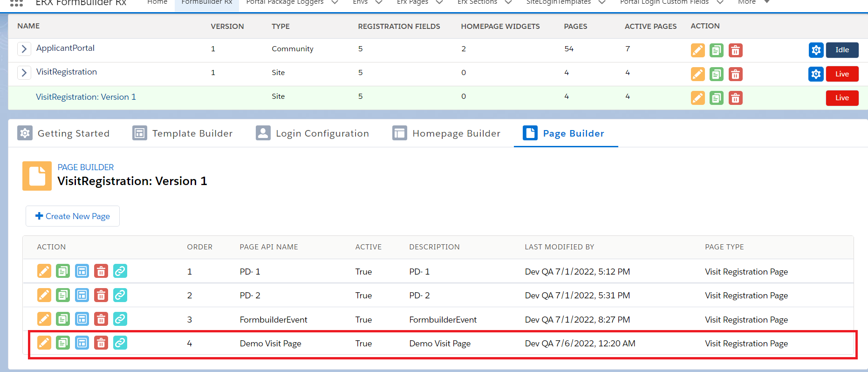The width and height of the screenshot is (868, 372).
Task: Open layout icon for FormbuilderEvent page
Action: click(82, 319)
